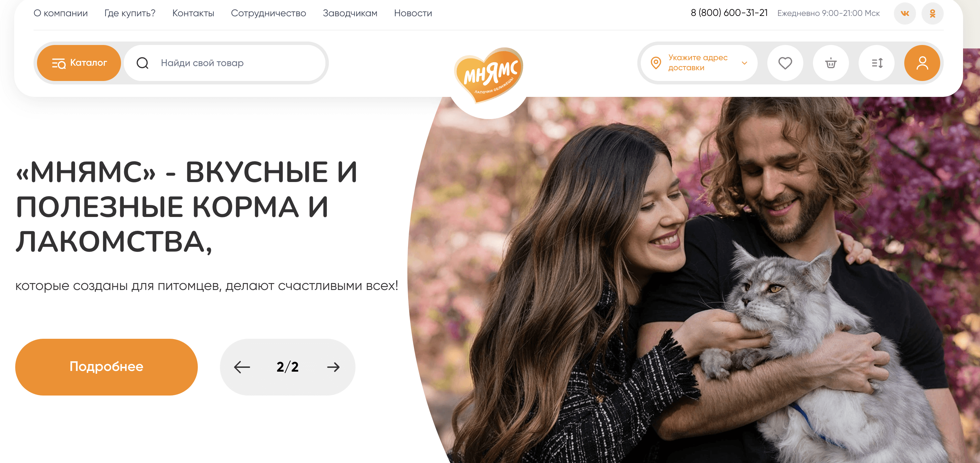Open the Каталог menu button

79,63
